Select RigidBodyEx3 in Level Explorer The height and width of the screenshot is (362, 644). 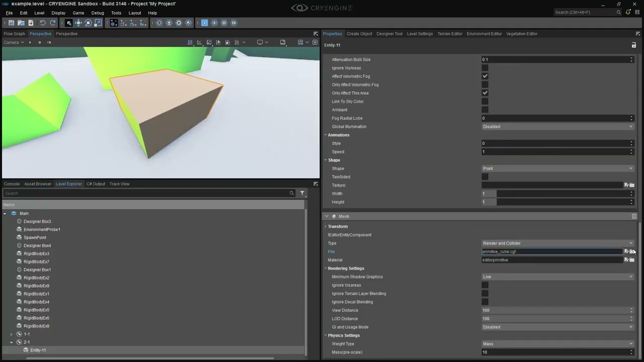(x=36, y=254)
